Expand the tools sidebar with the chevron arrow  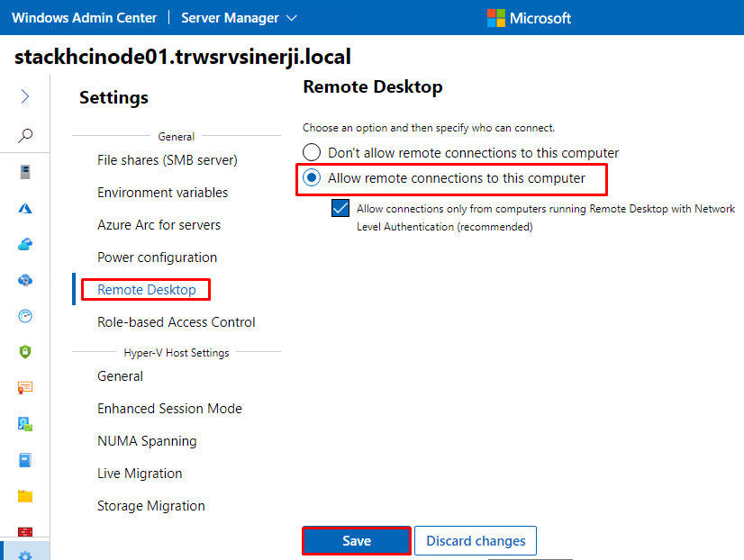coord(25,96)
